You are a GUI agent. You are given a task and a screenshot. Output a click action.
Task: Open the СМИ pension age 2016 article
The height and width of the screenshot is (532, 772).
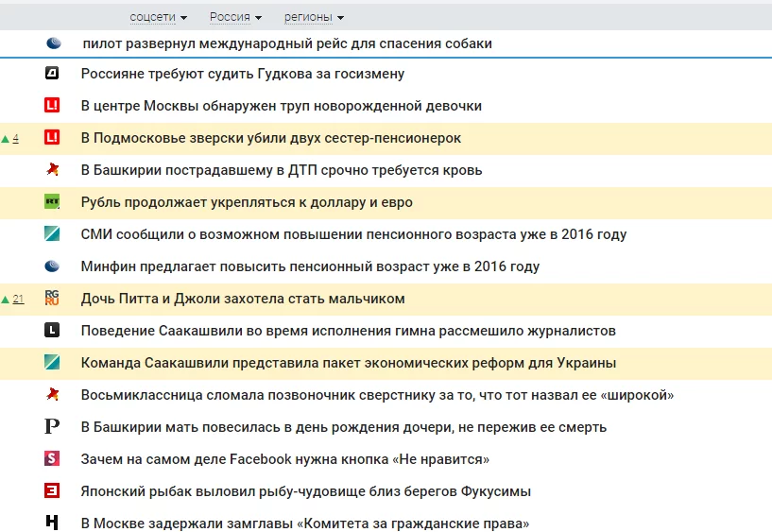pyautogui.click(x=353, y=234)
